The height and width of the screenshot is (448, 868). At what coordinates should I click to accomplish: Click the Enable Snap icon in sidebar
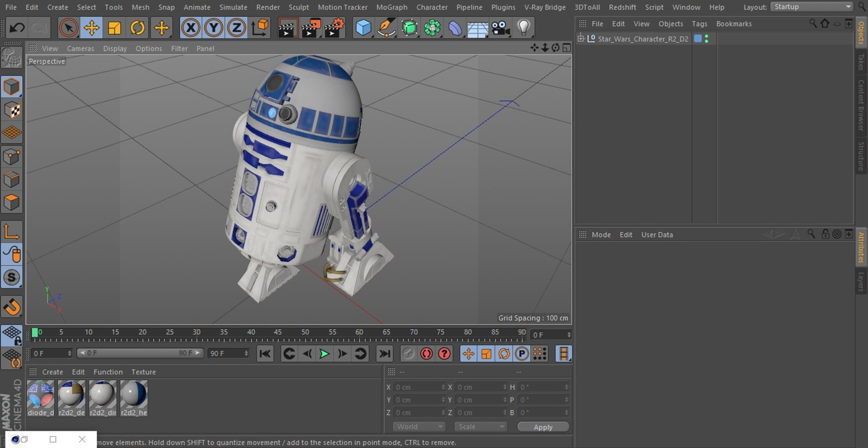pyautogui.click(x=12, y=278)
